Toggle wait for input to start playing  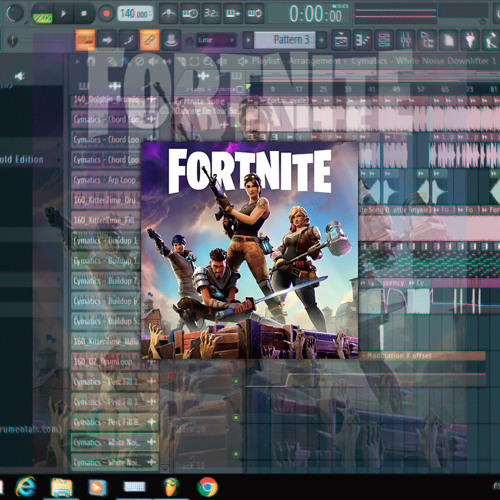[190, 14]
